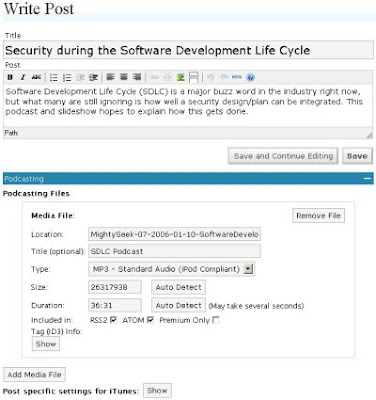Insert a numbered list
Image resolution: width=376 pixels, height=400 pixels.
pyautogui.click(x=67, y=78)
